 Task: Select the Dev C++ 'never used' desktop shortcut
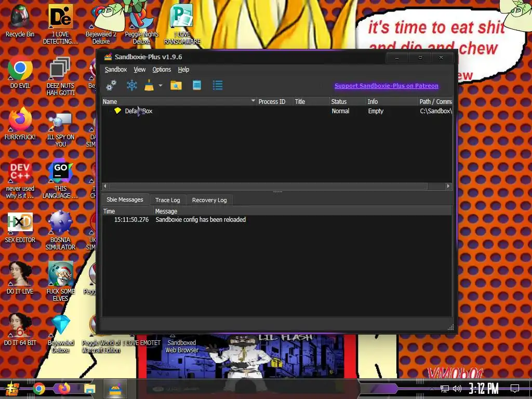click(x=20, y=179)
